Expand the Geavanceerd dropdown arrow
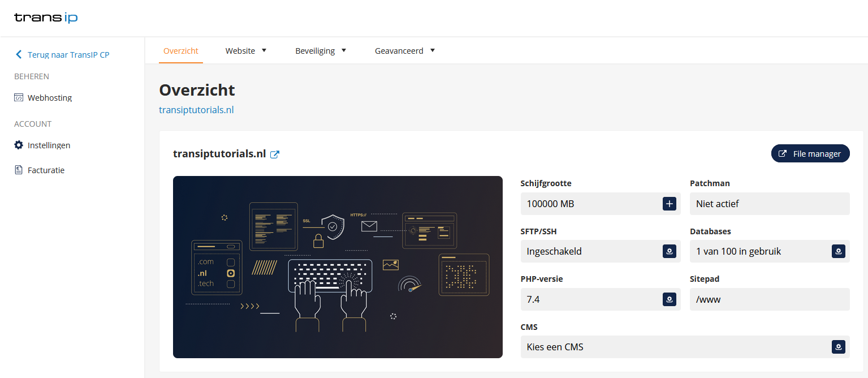 click(x=432, y=50)
